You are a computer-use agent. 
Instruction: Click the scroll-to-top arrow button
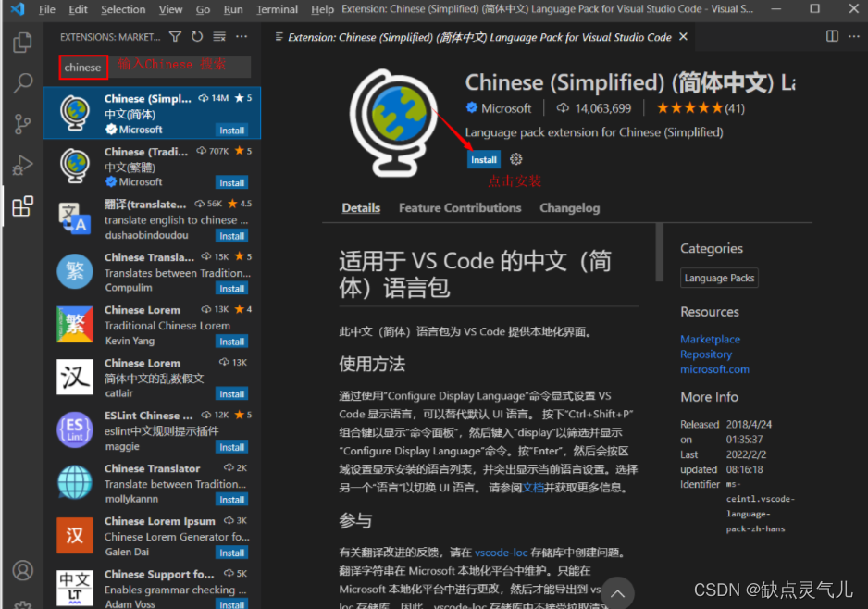[617, 593]
